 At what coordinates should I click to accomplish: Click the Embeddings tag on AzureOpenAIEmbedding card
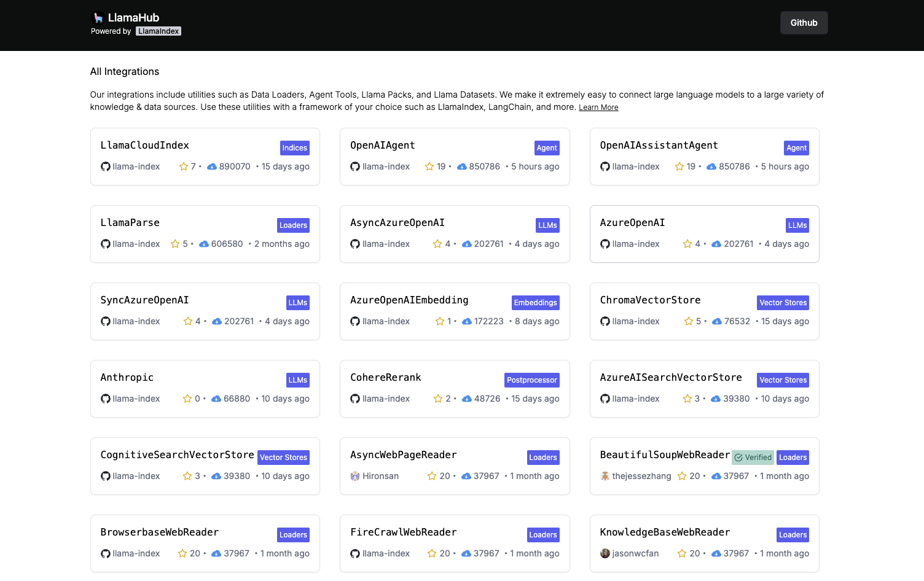pos(536,303)
